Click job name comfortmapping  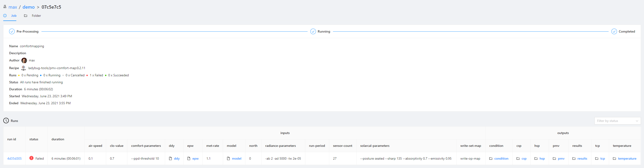(32, 46)
